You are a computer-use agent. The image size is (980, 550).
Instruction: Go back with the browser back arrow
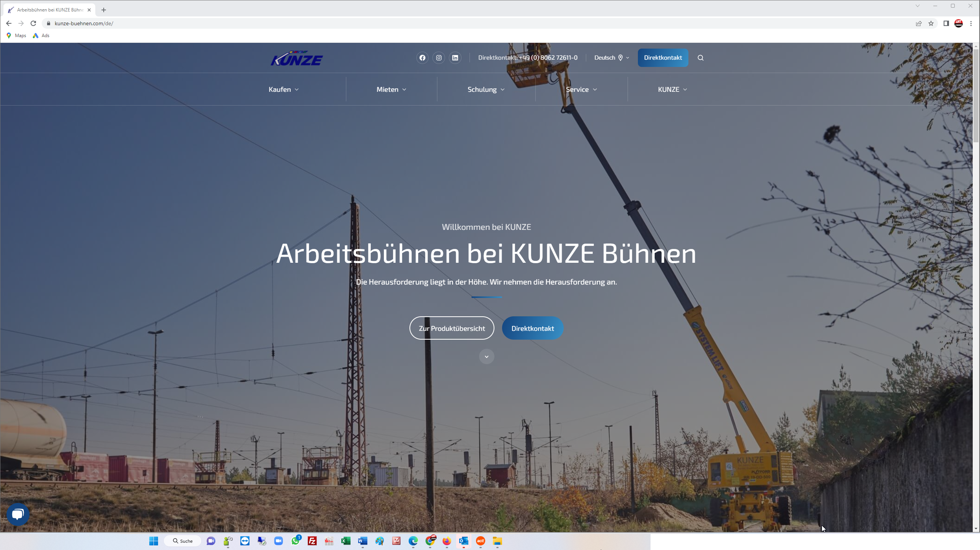[x=9, y=23]
